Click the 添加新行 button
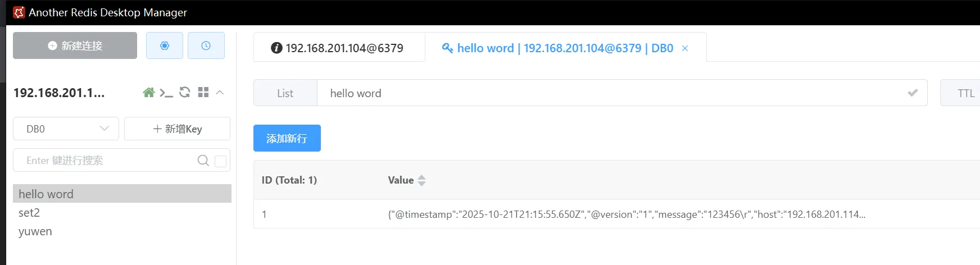The width and height of the screenshot is (980, 265). click(287, 138)
